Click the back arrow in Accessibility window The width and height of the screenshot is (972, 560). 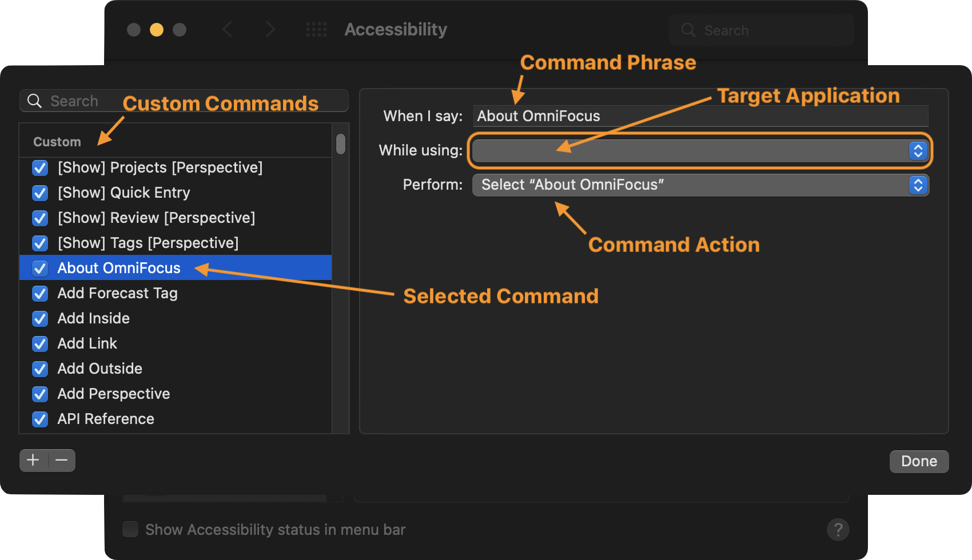coord(228,29)
